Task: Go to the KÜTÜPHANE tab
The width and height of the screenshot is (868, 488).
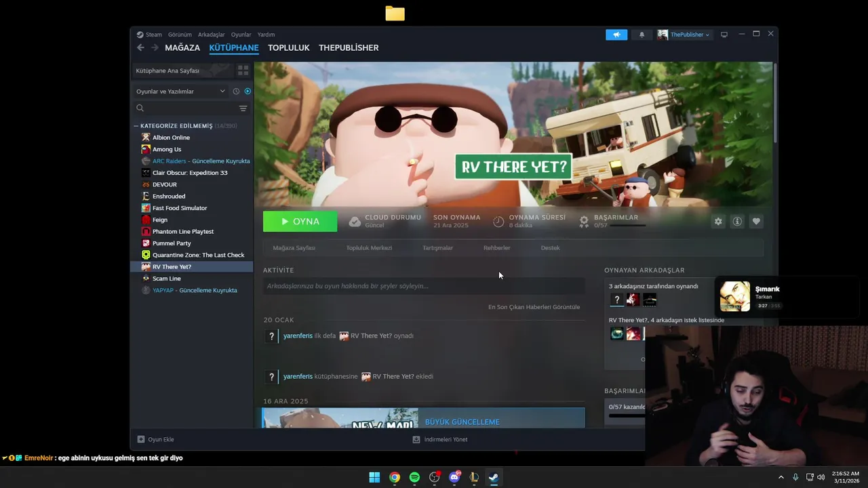Action: click(234, 47)
